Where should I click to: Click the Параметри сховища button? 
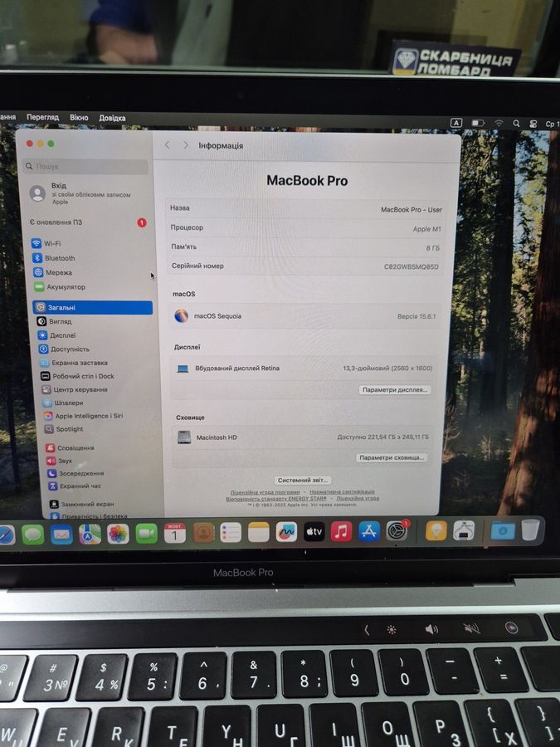coord(392,457)
